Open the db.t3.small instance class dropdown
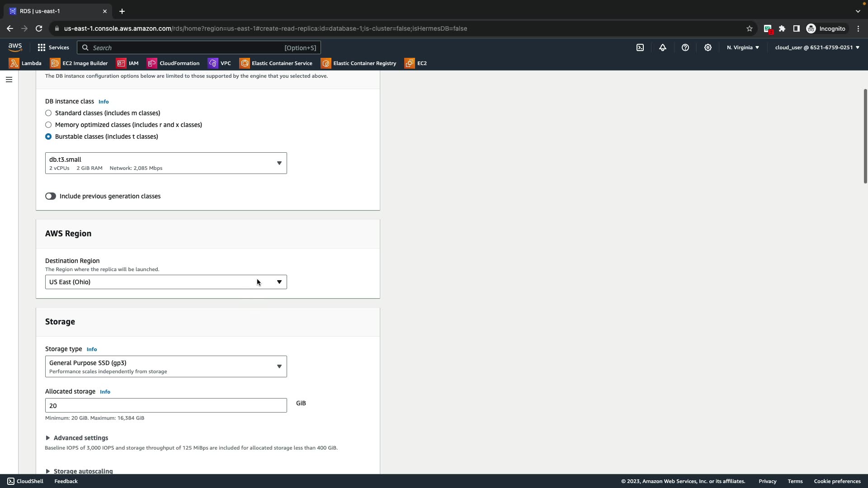The image size is (868, 488). (165, 163)
